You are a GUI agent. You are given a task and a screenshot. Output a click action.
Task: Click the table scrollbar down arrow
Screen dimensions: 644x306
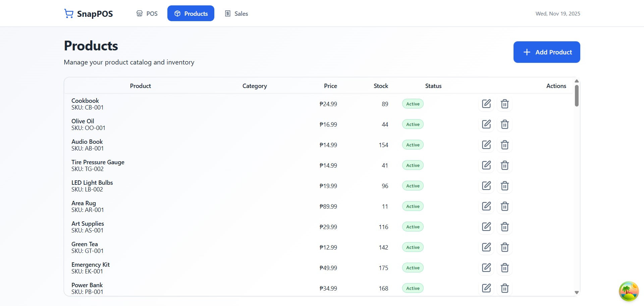coord(577,292)
